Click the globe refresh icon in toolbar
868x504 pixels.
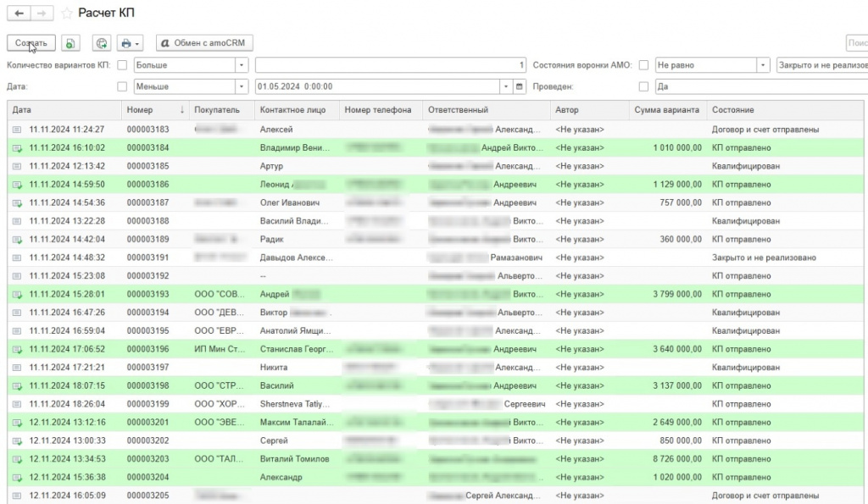coord(102,43)
